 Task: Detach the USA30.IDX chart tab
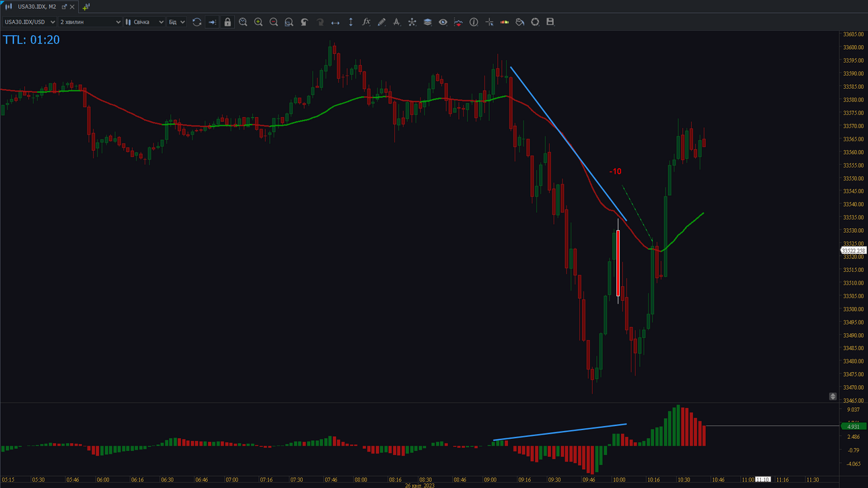(x=64, y=7)
